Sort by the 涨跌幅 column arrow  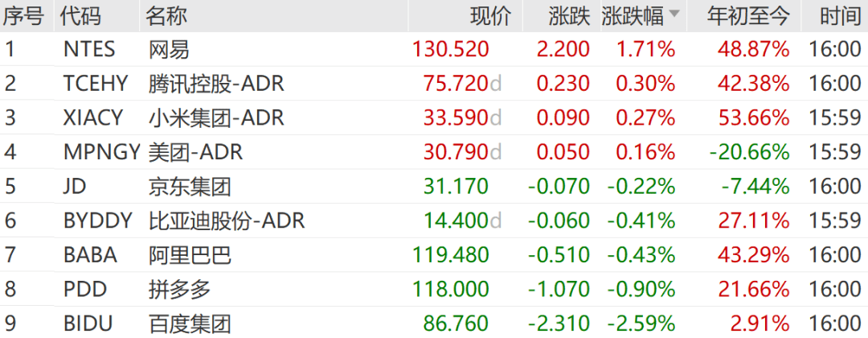(x=674, y=14)
